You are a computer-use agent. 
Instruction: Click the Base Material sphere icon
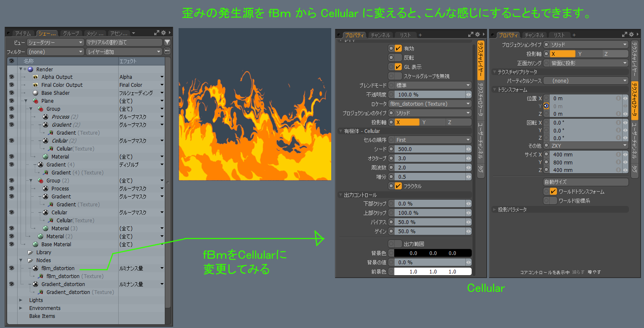[36, 244]
